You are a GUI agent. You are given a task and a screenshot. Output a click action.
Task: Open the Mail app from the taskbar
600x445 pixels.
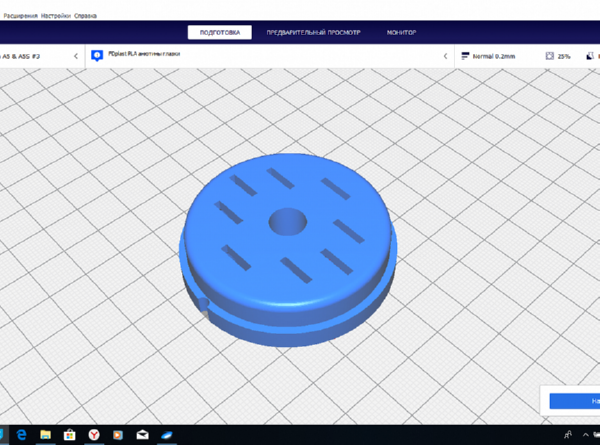142,435
